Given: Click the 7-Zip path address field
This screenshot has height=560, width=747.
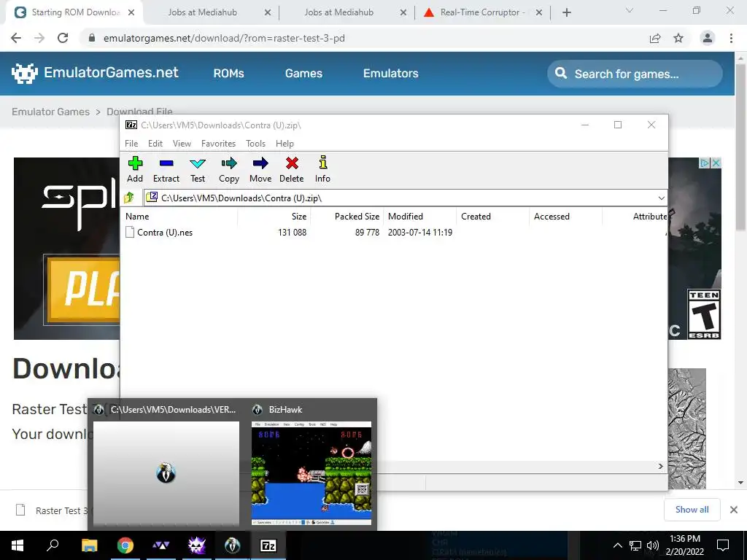Looking at the screenshot, I should click(x=400, y=198).
